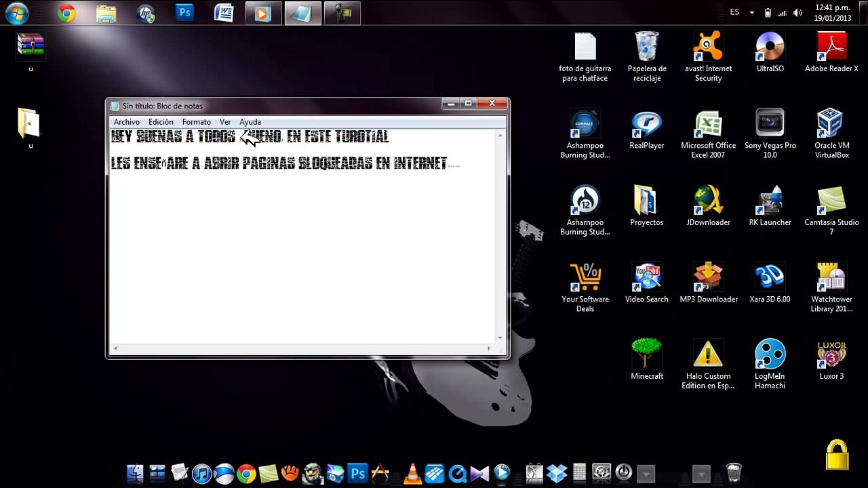Screen dimensions: 868x488
Task: Open the Formato menu
Action: coord(197,122)
